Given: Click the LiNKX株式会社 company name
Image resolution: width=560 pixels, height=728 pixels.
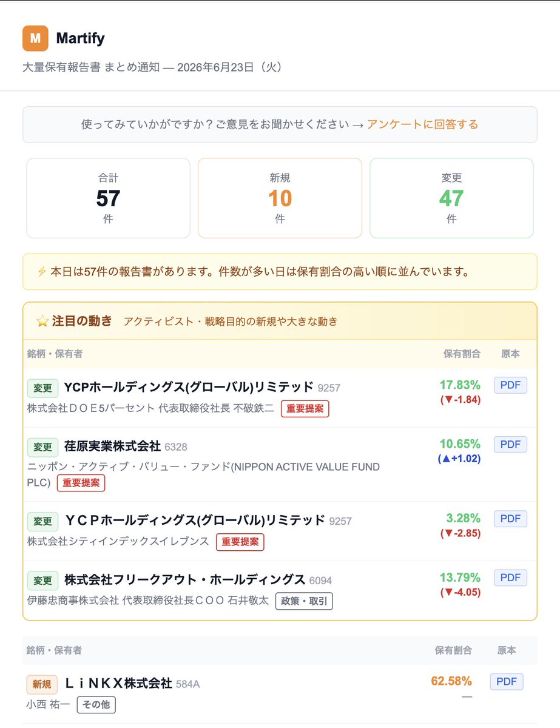Looking at the screenshot, I should pos(118,684).
